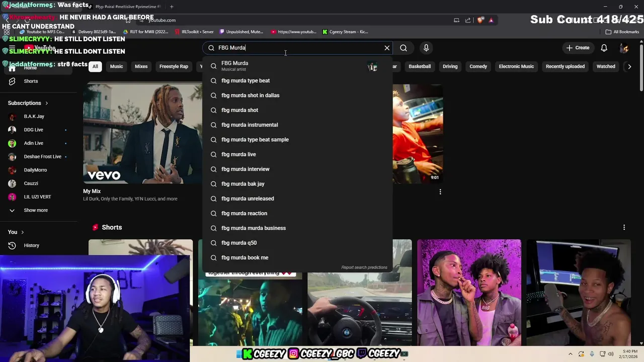This screenshot has width=644, height=362.
Task: Choose suggestion fbg murda reaction
Action: click(297, 213)
